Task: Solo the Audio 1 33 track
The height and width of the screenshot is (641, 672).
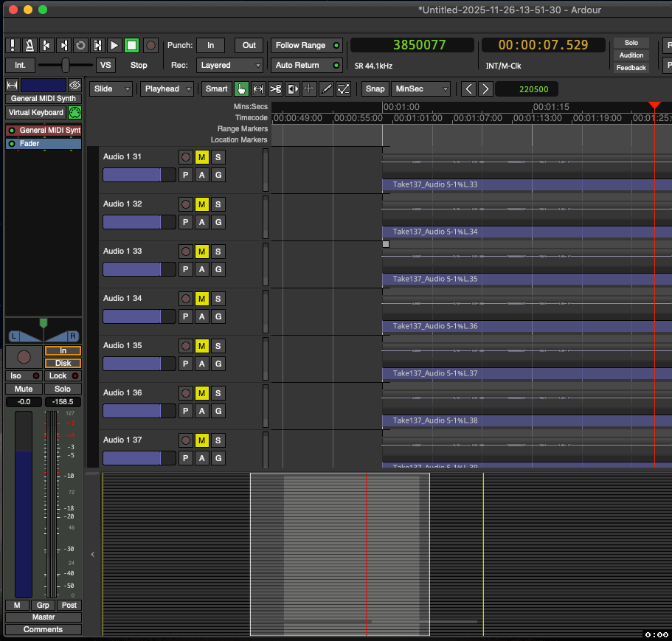Action: tap(218, 252)
